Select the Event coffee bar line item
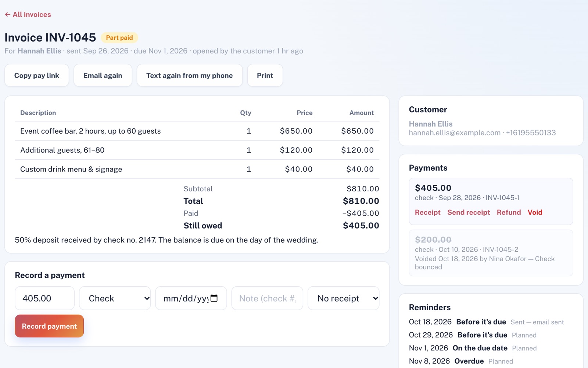The image size is (588, 368). pyautogui.click(x=197, y=131)
